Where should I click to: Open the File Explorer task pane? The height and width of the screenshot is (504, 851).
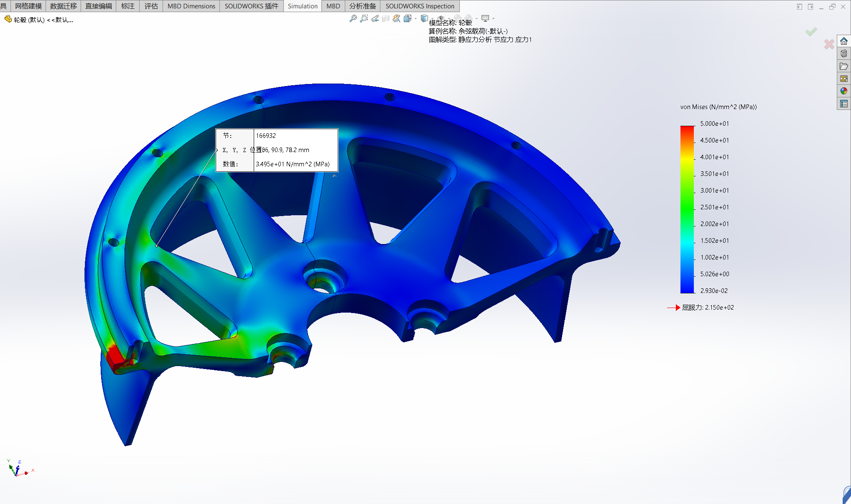coord(844,66)
